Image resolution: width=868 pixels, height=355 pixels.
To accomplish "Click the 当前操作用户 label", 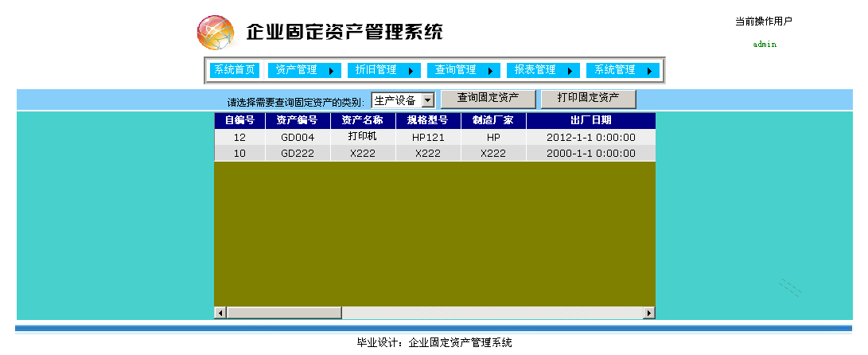I will [x=764, y=21].
